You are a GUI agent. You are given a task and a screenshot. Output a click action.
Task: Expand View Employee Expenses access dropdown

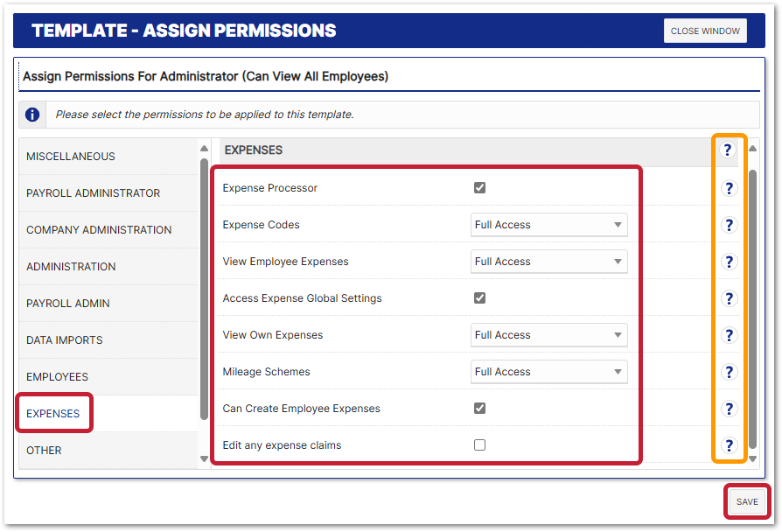pos(548,262)
